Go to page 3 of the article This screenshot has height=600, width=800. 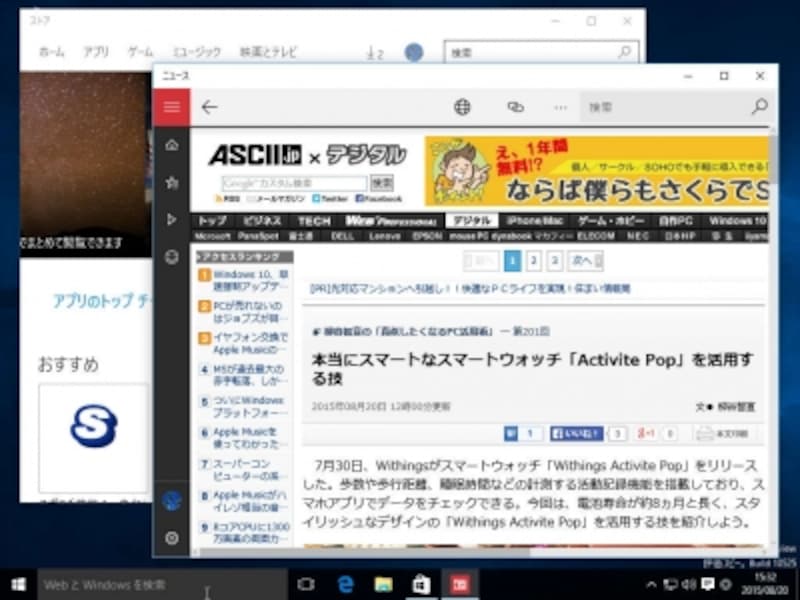555,261
